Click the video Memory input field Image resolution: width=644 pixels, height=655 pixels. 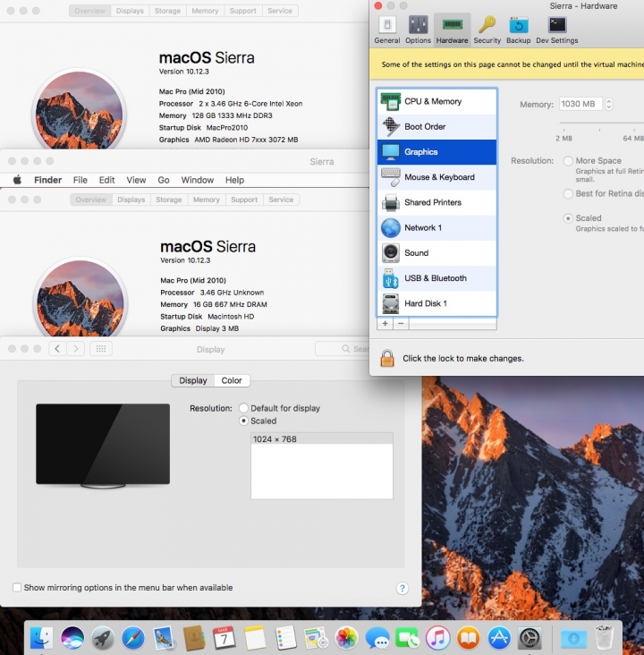point(580,104)
